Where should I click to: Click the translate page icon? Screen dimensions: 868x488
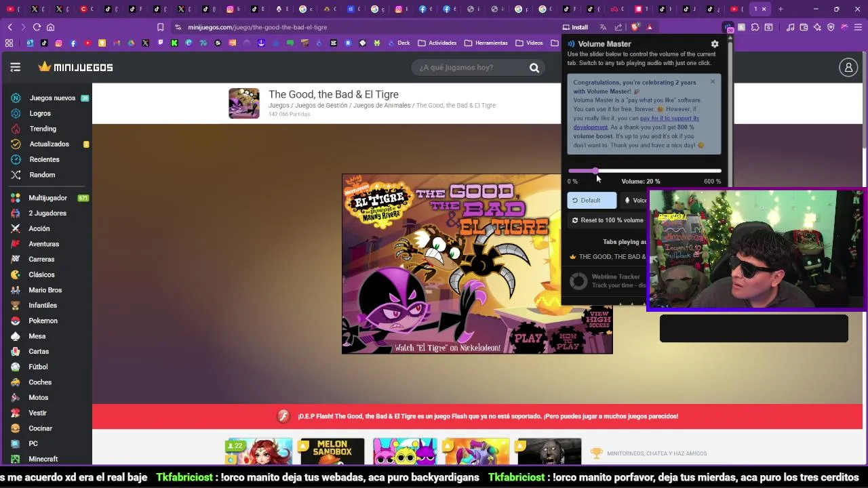603,27
